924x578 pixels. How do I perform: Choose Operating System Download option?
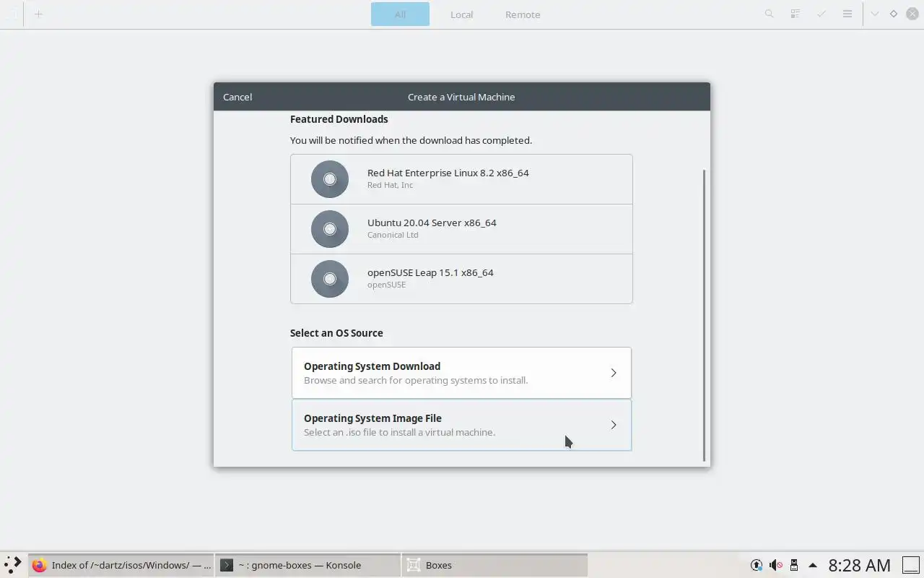(x=461, y=373)
